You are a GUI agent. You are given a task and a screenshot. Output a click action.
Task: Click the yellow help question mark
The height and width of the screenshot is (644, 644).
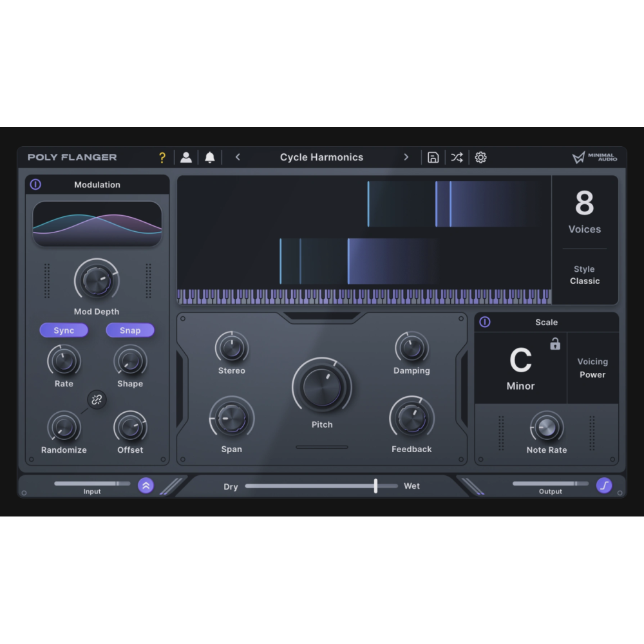(162, 156)
